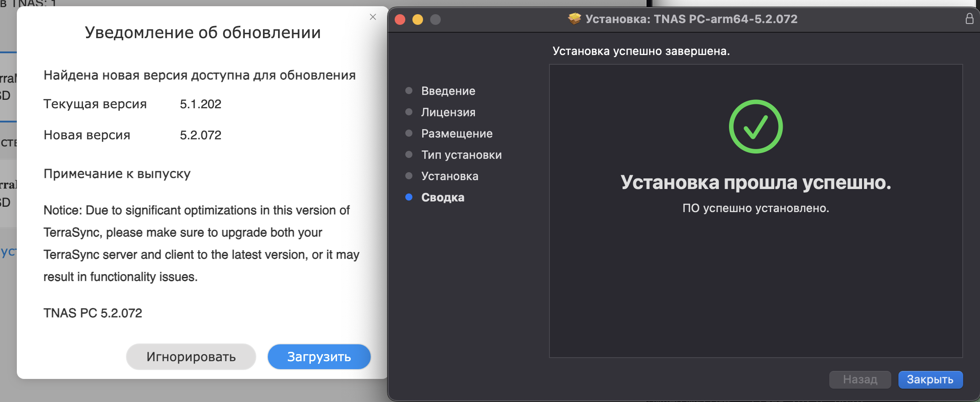Click the installer title Установка: TNAS PC-arm64-5.2.072
Screen dimensions: 980x402
(x=691, y=19)
